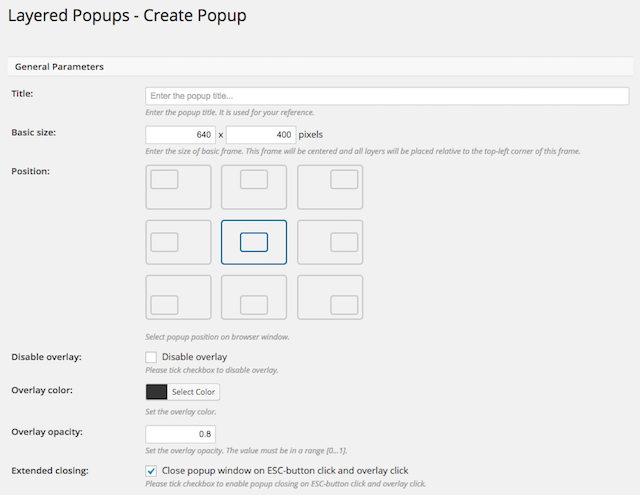Image resolution: width=640 pixels, height=495 pixels.
Task: Click the 'Overlay opacity:' field label
Action: (x=47, y=432)
